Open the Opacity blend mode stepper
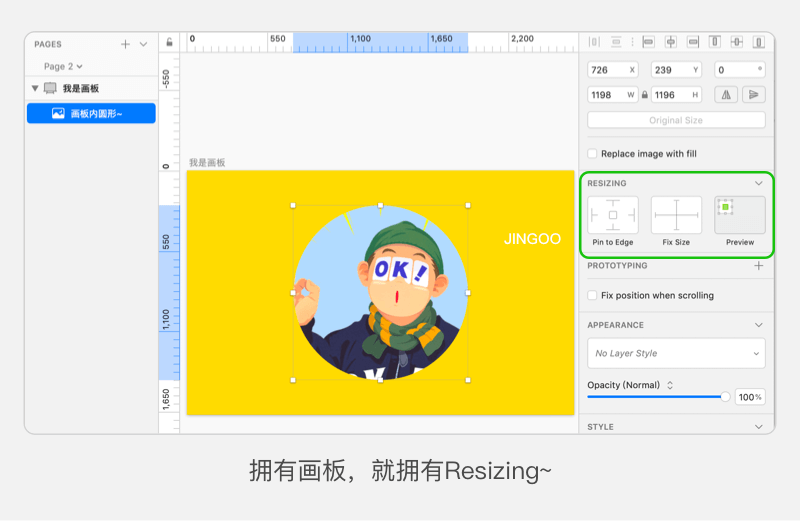 pos(670,385)
